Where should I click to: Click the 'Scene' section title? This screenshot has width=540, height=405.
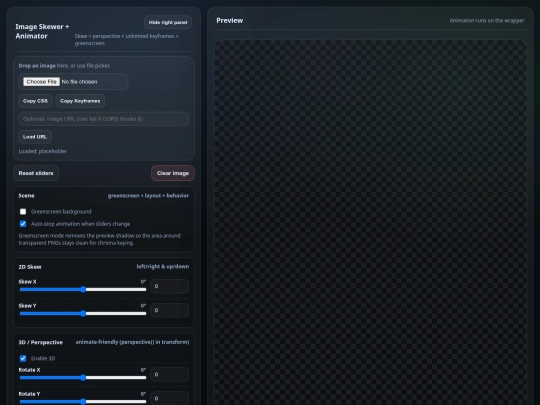(27, 196)
